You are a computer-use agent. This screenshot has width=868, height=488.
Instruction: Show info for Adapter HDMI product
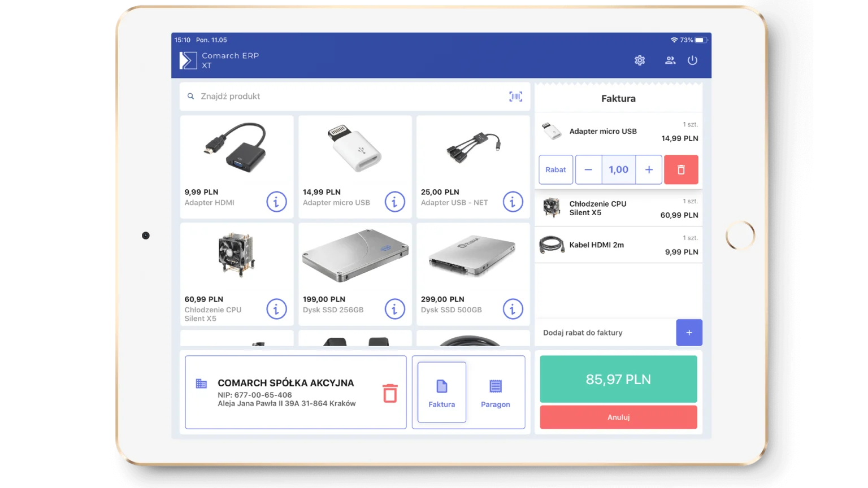point(276,202)
